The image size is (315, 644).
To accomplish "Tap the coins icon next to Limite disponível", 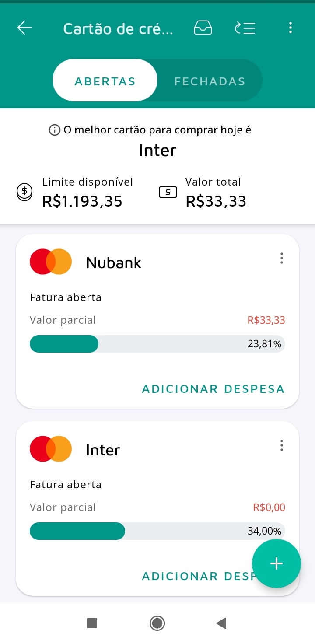I will pos(24,192).
